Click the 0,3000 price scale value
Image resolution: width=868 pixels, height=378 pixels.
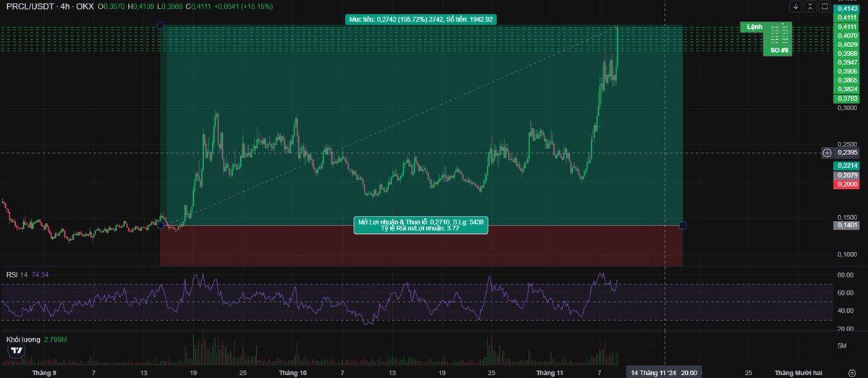point(848,109)
